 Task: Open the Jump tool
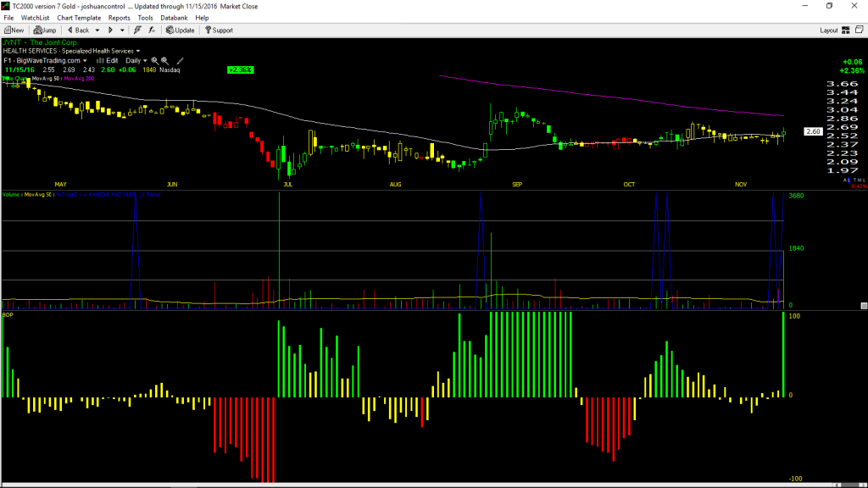tap(45, 30)
